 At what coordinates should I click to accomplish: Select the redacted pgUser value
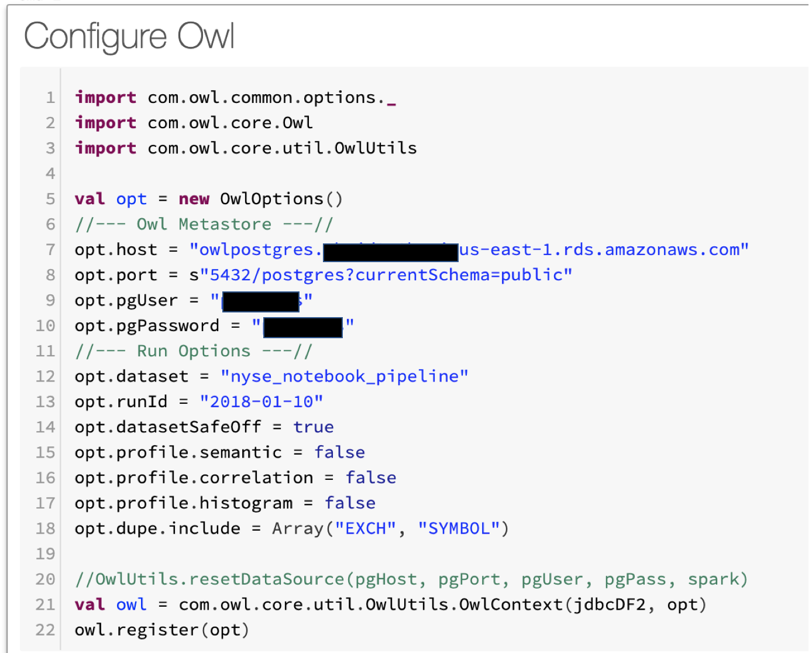pos(261,301)
